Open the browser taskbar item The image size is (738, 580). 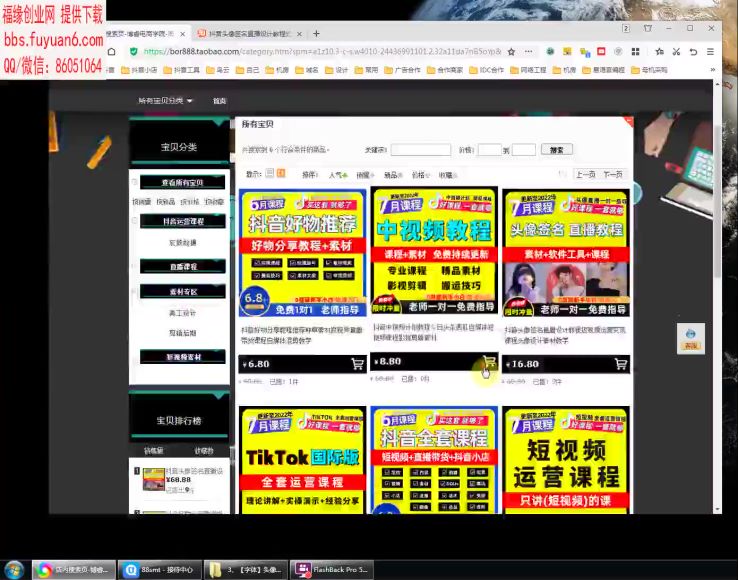tap(74, 570)
